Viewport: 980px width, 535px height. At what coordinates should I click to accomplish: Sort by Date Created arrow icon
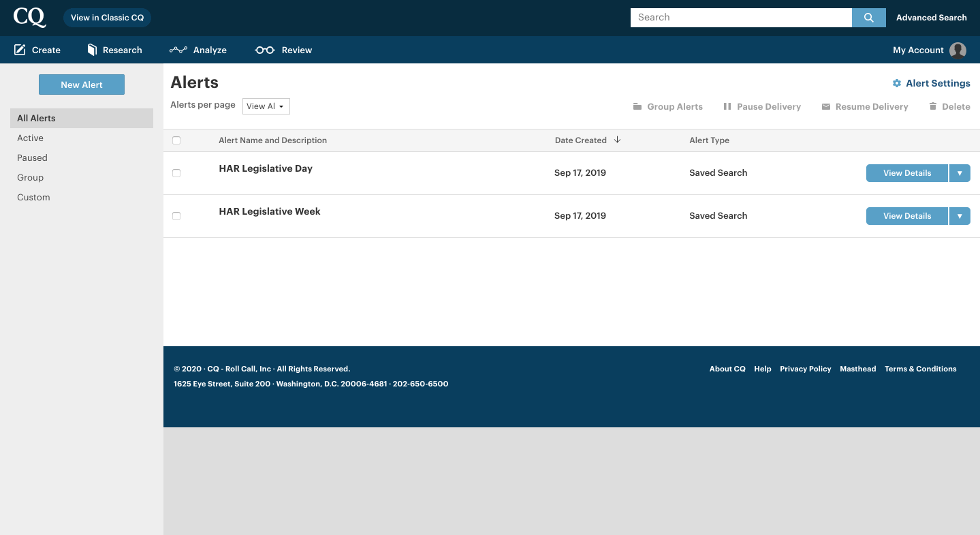tap(617, 140)
